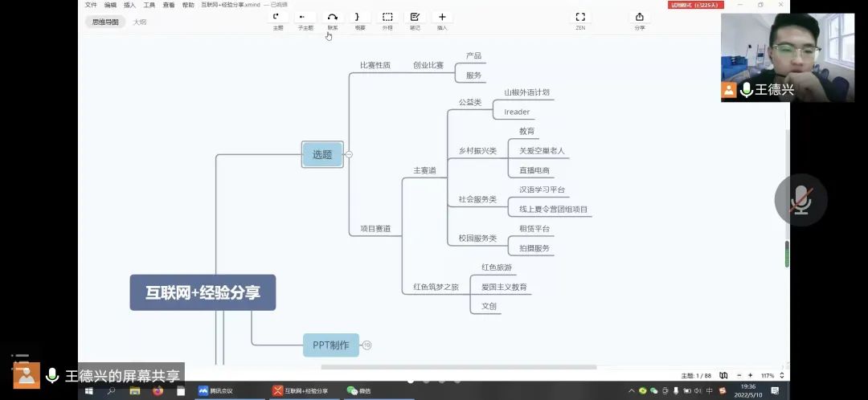Open 腾讯会议 from the taskbar

[x=218, y=391]
